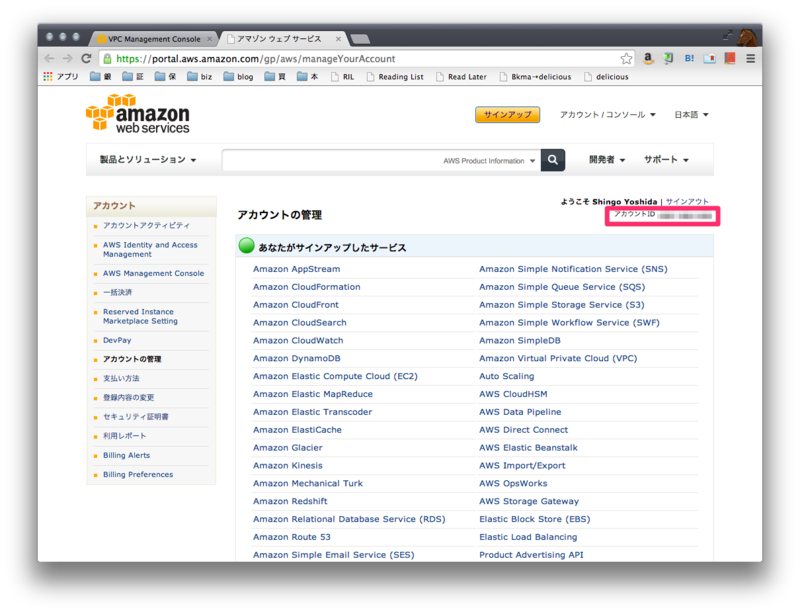Open Auto Scaling link
The height and width of the screenshot is (614, 800).
(x=507, y=376)
